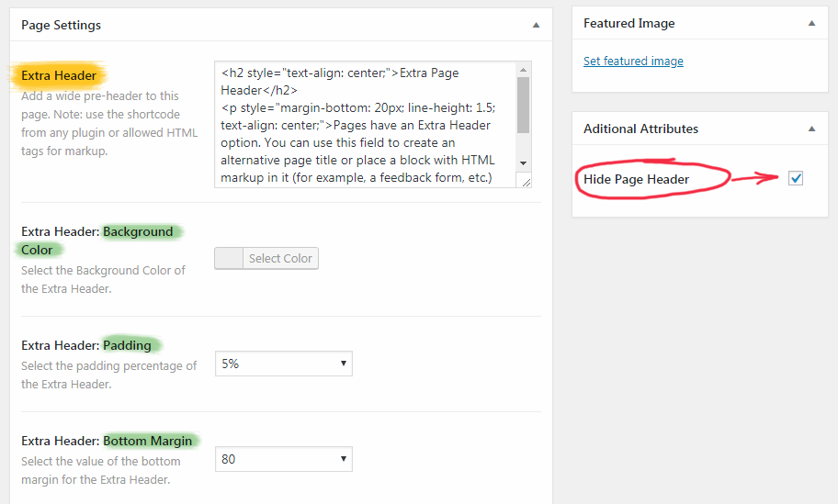Open the Padding percentage dropdown showing 5%
Viewport: 838px width, 504px height.
click(283, 364)
